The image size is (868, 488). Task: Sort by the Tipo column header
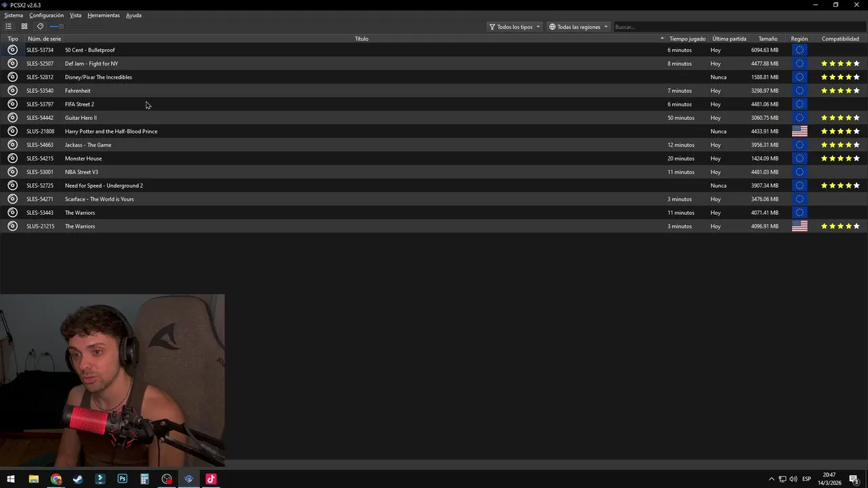click(x=13, y=39)
